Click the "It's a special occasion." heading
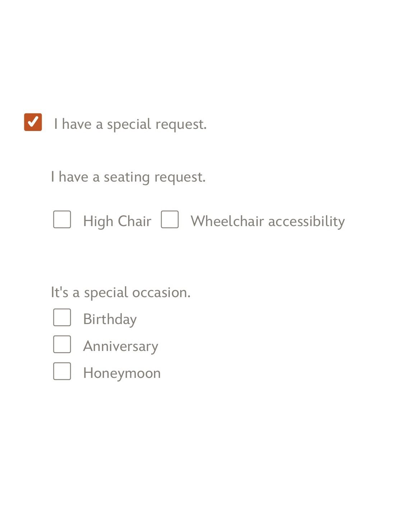The width and height of the screenshot is (420, 525). coord(121,292)
